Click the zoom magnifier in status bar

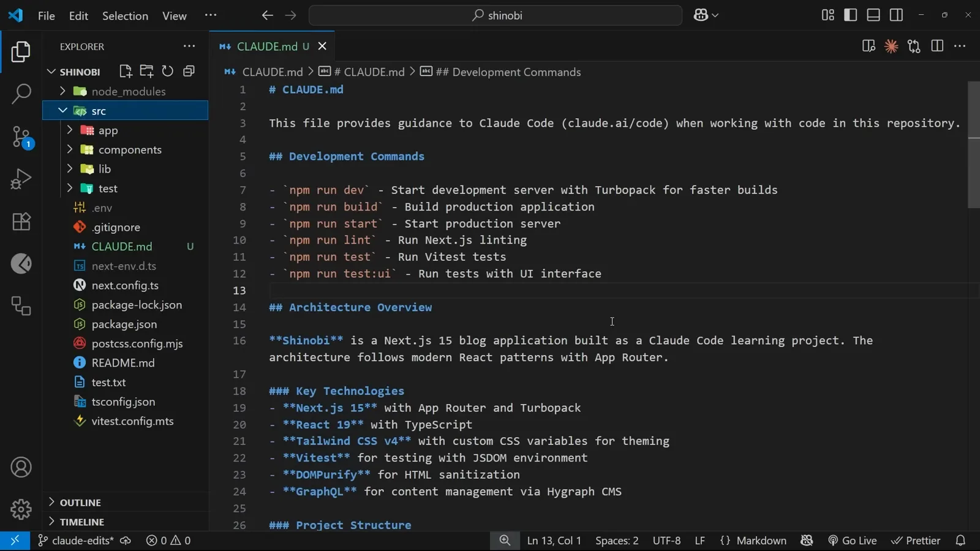pos(505,541)
